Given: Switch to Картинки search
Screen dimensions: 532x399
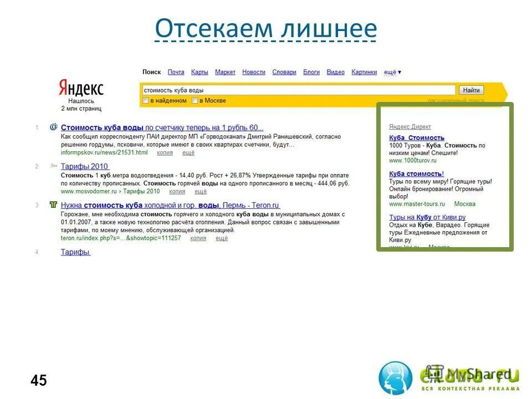Looking at the screenshot, I should [x=364, y=72].
